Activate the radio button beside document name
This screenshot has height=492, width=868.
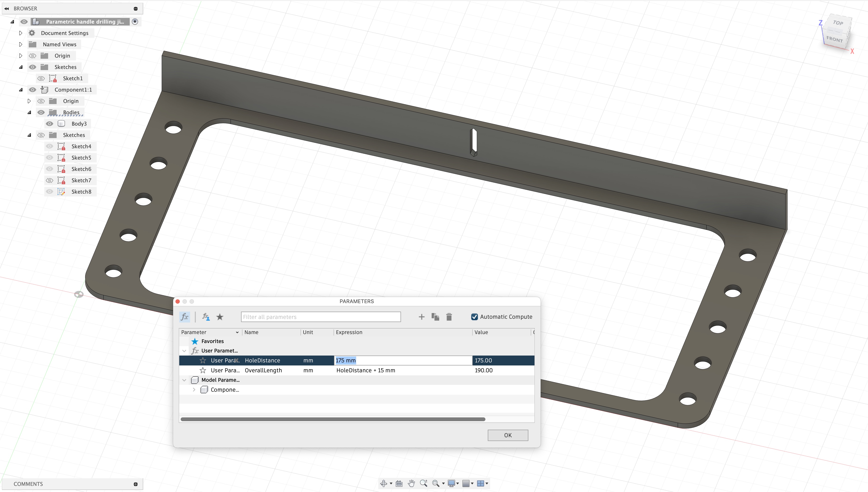[x=135, y=22]
